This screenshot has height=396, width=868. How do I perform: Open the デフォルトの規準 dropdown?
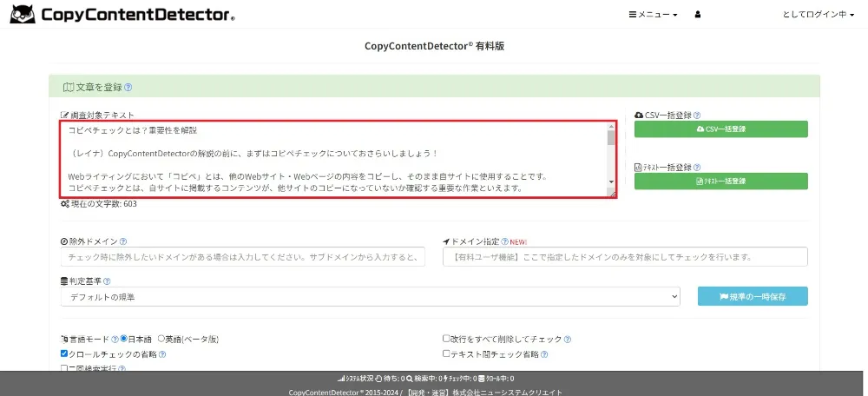[371, 297]
